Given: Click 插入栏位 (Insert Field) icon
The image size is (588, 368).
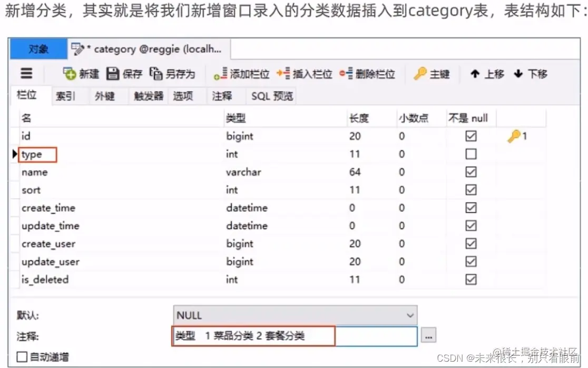Looking at the screenshot, I should coord(283,74).
